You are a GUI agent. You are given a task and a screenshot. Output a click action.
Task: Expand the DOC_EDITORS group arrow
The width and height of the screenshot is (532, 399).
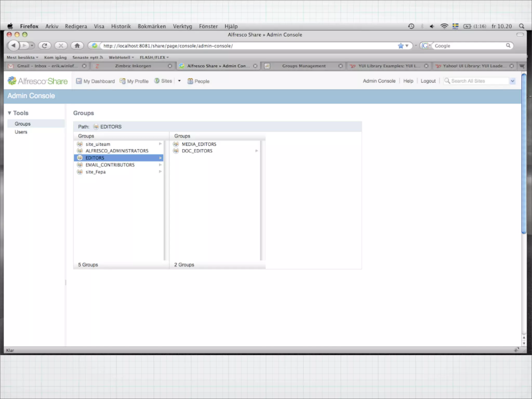pos(257,151)
